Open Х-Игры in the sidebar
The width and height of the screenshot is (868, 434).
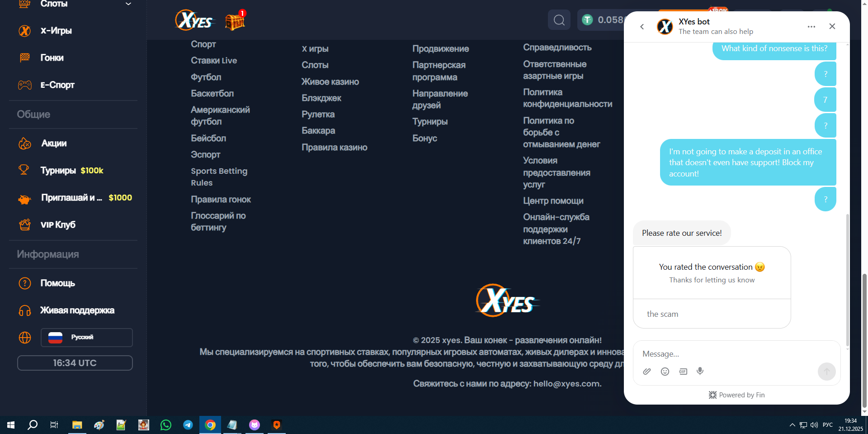56,31
